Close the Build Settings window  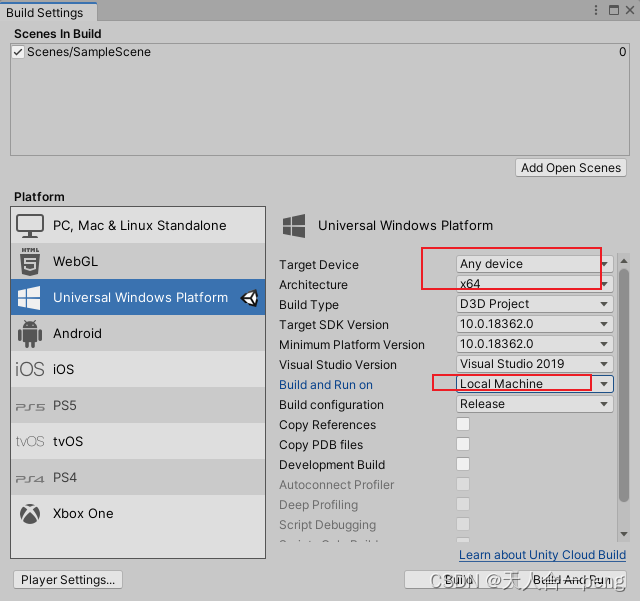[630, 10]
